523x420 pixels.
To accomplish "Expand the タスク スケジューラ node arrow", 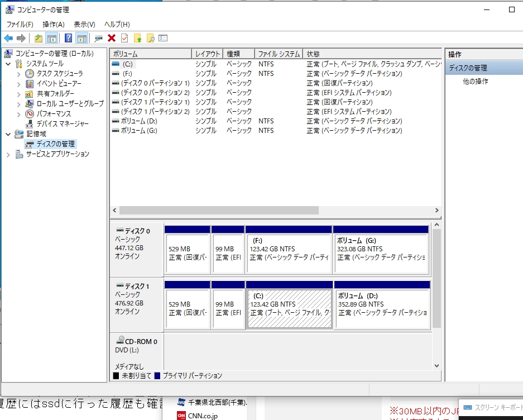I will pos(18,74).
